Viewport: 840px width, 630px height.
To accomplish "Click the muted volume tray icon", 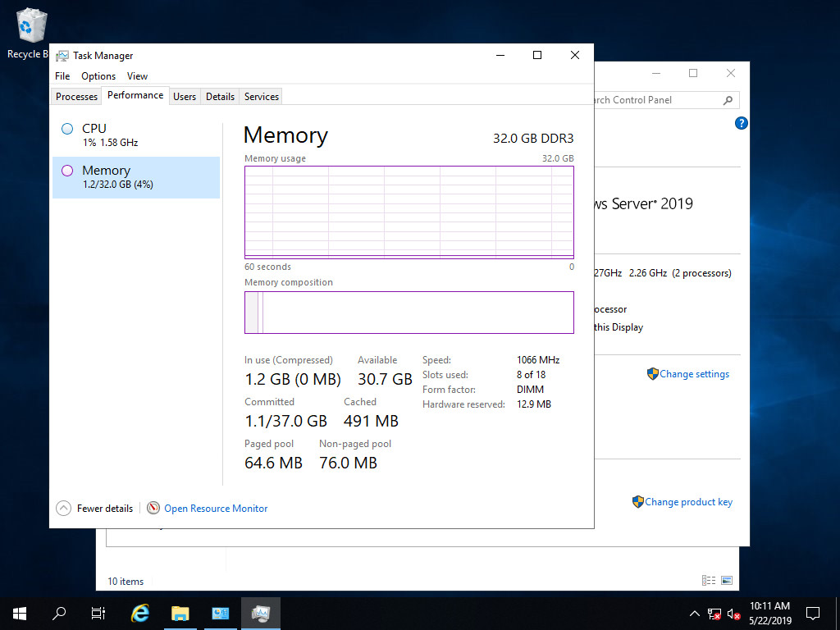I will pyautogui.click(x=733, y=614).
